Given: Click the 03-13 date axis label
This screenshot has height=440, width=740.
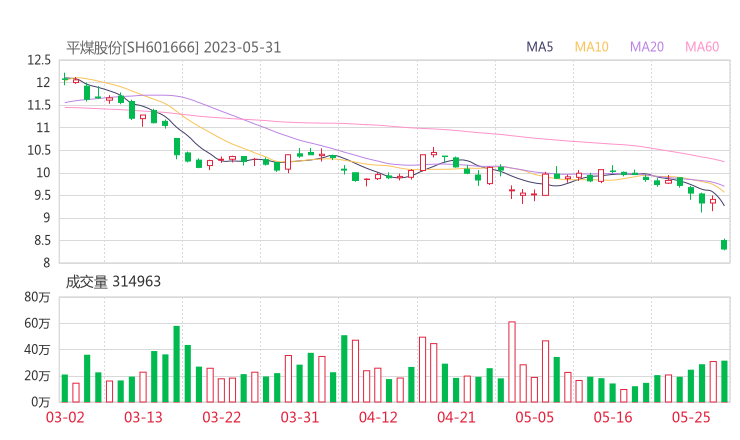Looking at the screenshot, I should click(143, 417).
